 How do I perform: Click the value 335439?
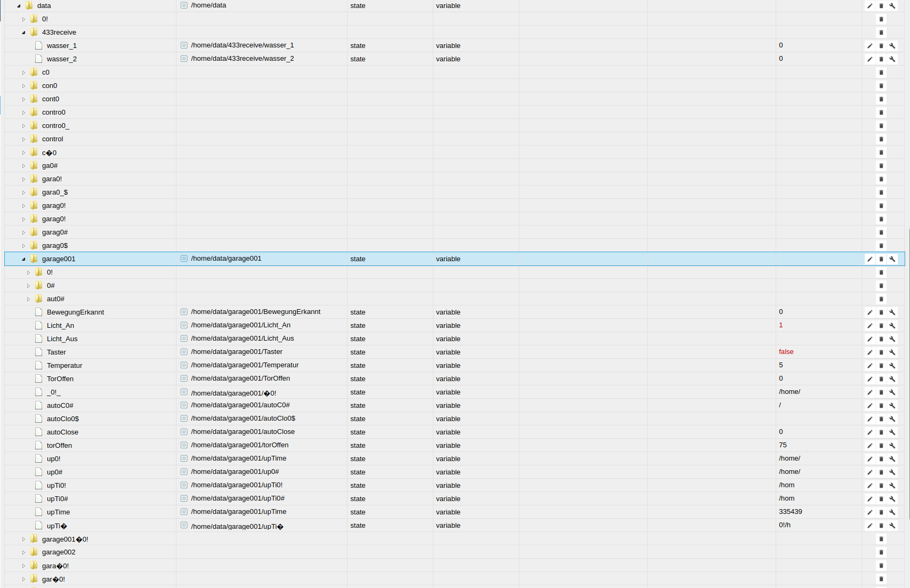[790, 512]
